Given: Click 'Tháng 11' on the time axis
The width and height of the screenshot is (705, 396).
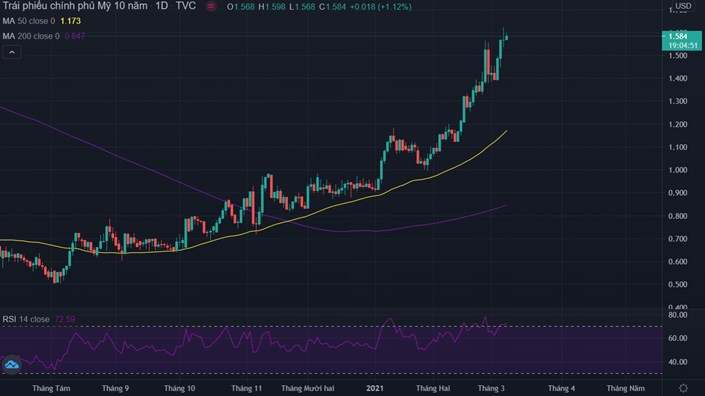Looking at the screenshot, I should [246, 388].
